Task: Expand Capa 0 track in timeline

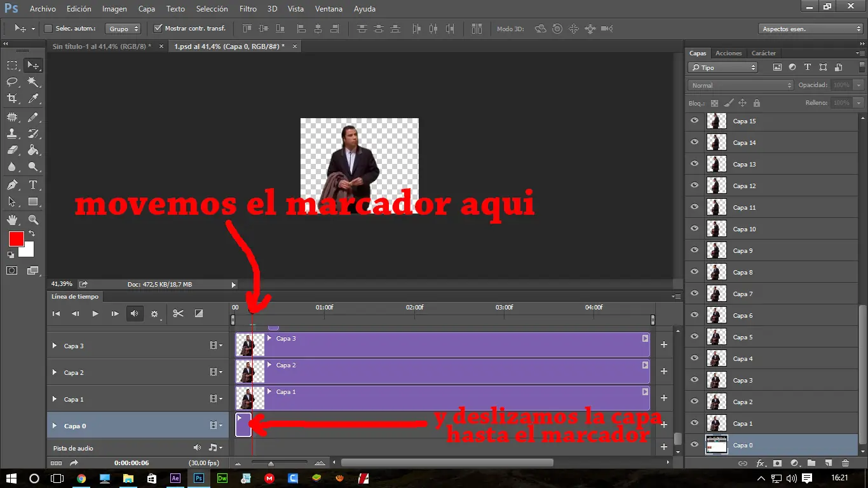Action: 54,426
